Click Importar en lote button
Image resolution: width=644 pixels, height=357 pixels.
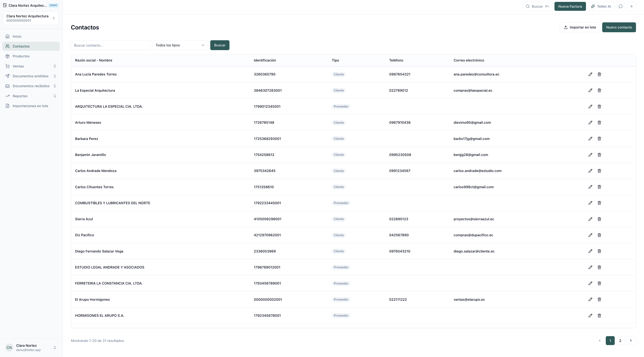point(580,27)
